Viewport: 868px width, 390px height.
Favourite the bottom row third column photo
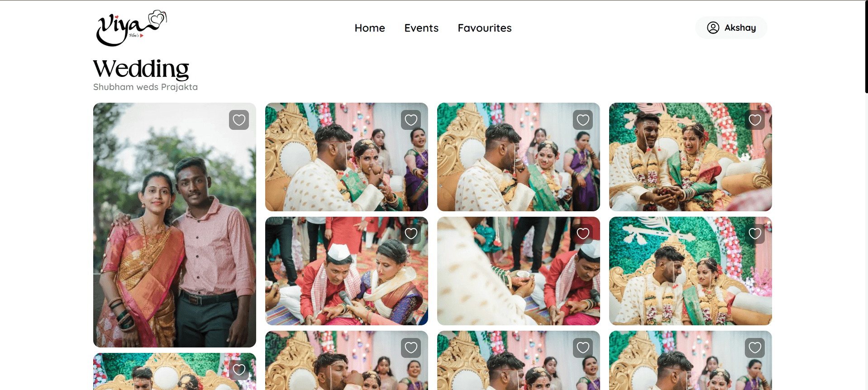[x=583, y=347]
